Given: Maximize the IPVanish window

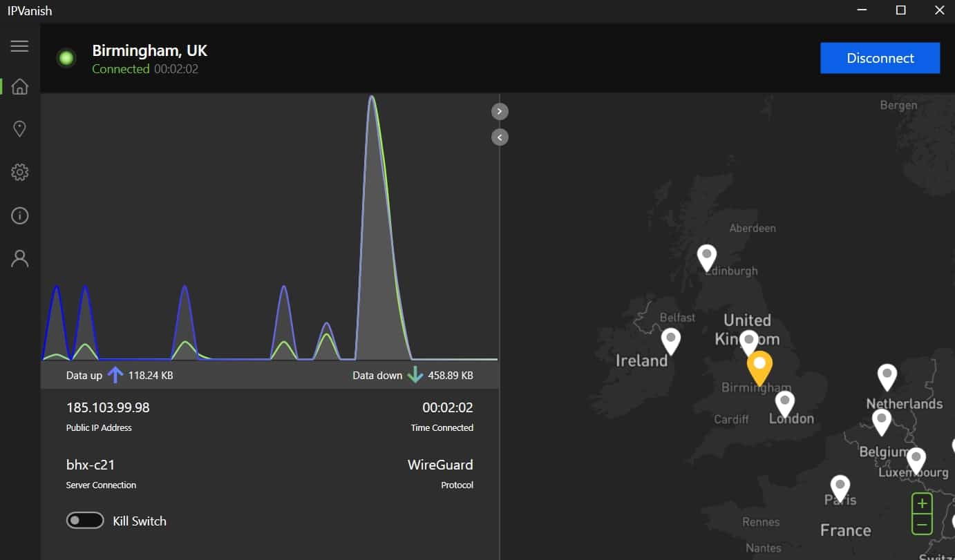Looking at the screenshot, I should click(x=900, y=10).
